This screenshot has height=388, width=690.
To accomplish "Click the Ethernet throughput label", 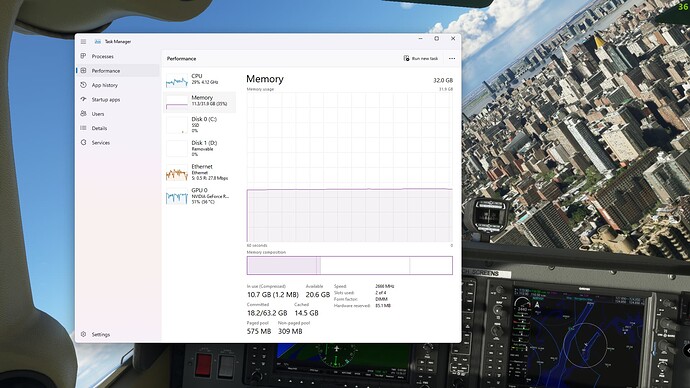I will point(210,172).
